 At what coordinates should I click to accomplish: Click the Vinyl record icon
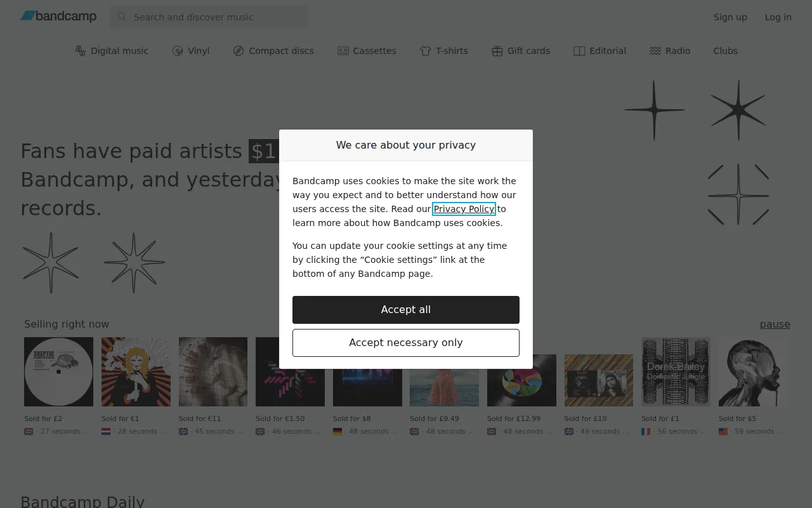178,51
